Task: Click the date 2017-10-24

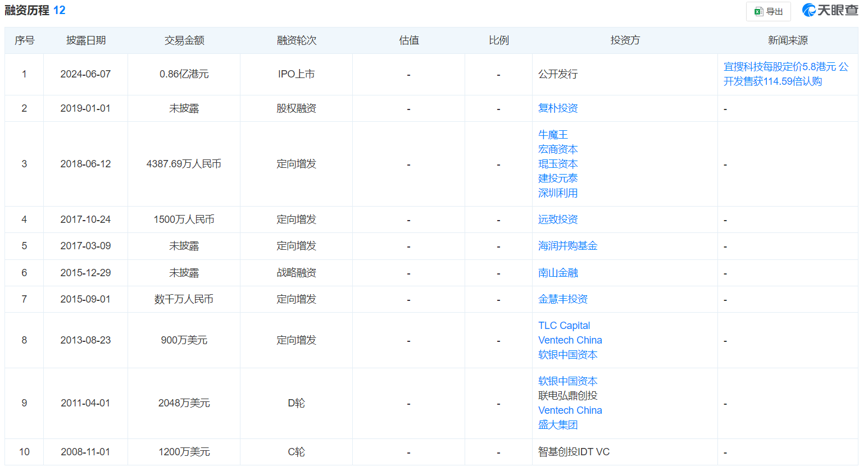Action: coord(85,220)
